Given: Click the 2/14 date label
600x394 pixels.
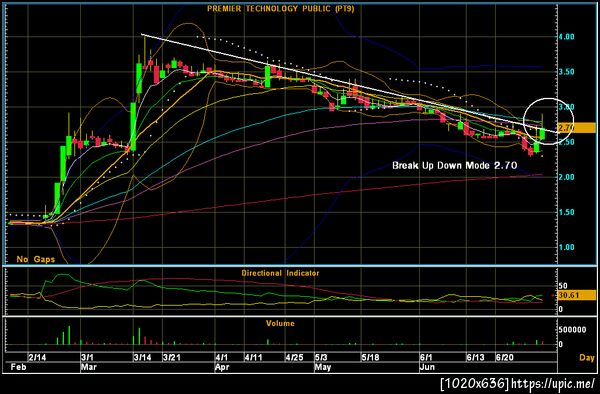Looking at the screenshot, I should coord(37,357).
